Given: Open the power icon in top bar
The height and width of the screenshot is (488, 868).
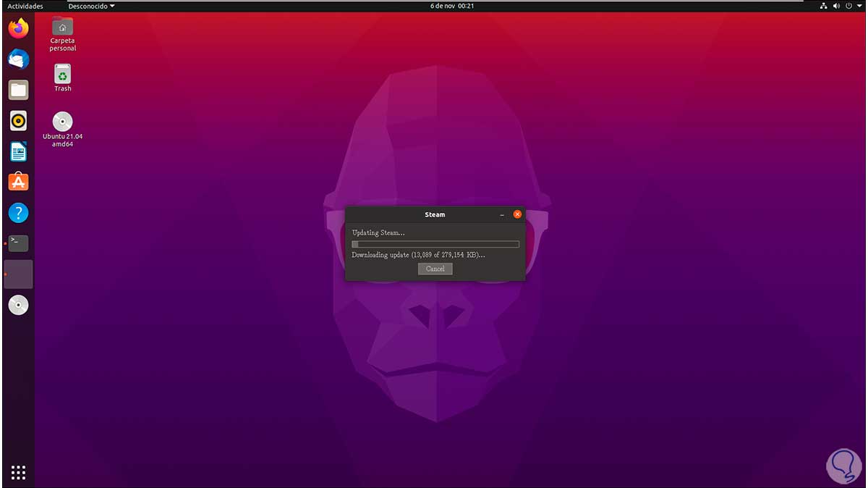Looking at the screenshot, I should tap(849, 6).
